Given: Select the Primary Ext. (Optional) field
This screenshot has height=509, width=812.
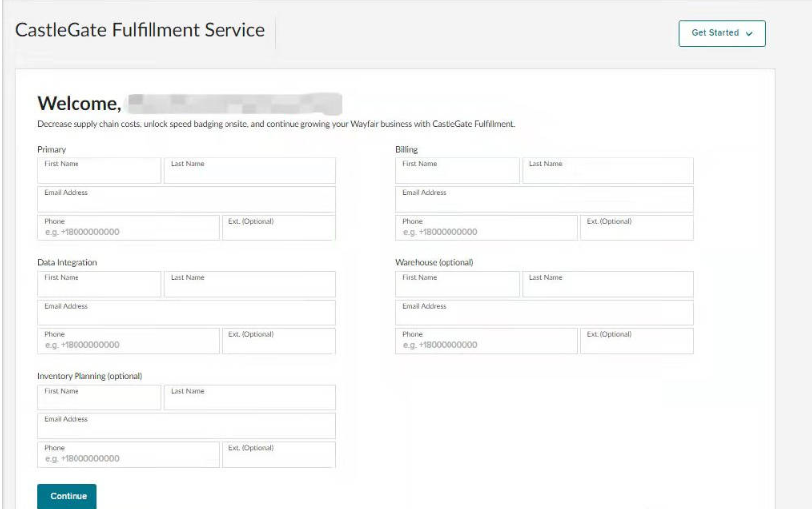Looking at the screenshot, I should (x=279, y=228).
